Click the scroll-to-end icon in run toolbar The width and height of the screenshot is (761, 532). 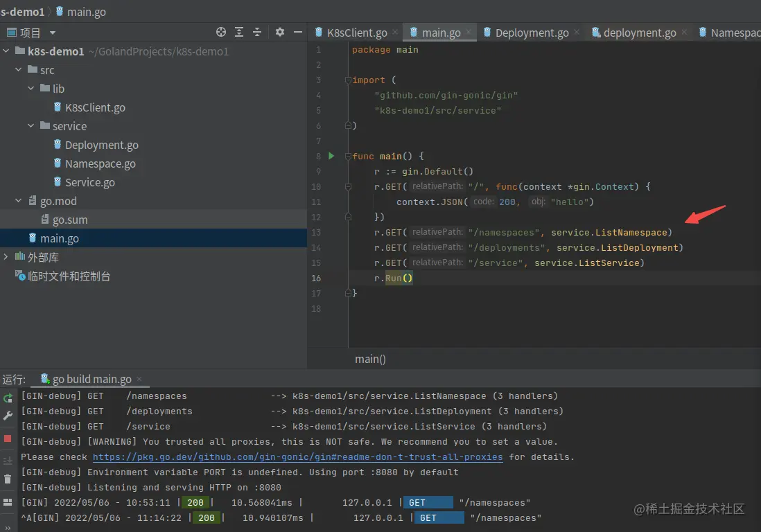click(8, 461)
